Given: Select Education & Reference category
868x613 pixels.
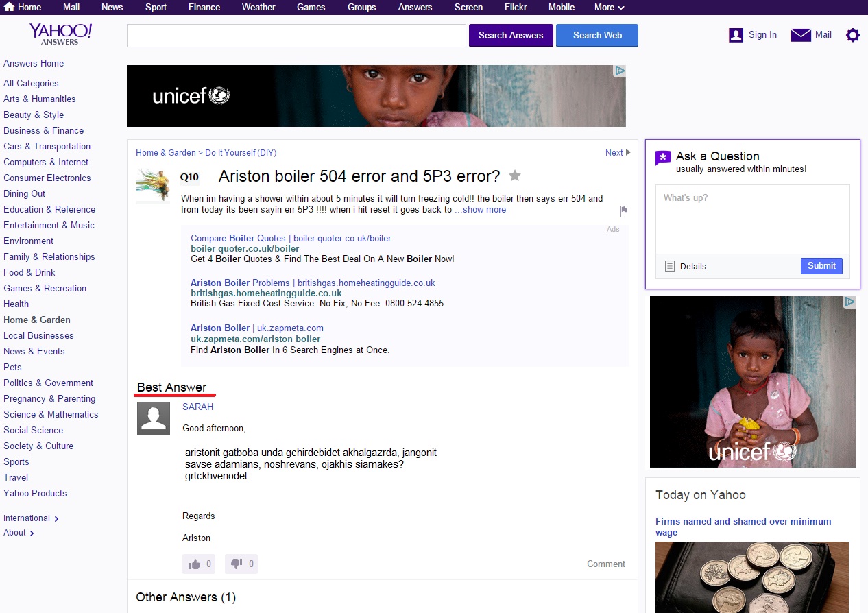Looking at the screenshot, I should pyautogui.click(x=49, y=210).
